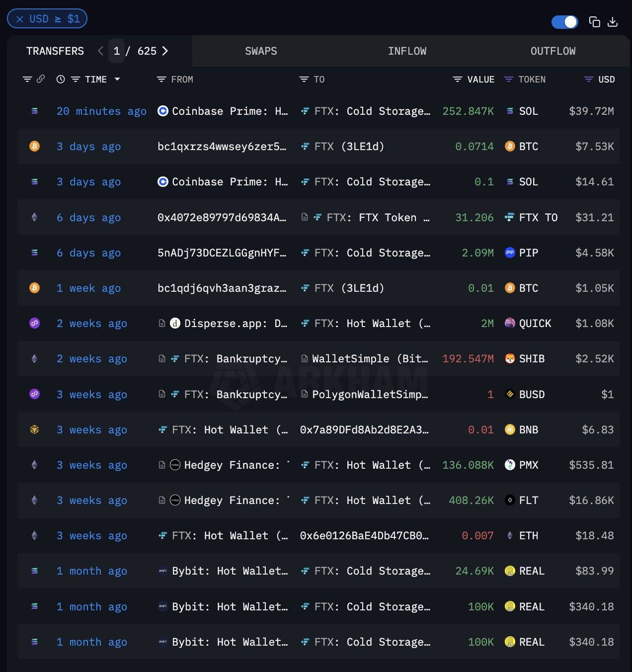Go to previous page of transfers
The height and width of the screenshot is (672, 632).
(x=101, y=51)
